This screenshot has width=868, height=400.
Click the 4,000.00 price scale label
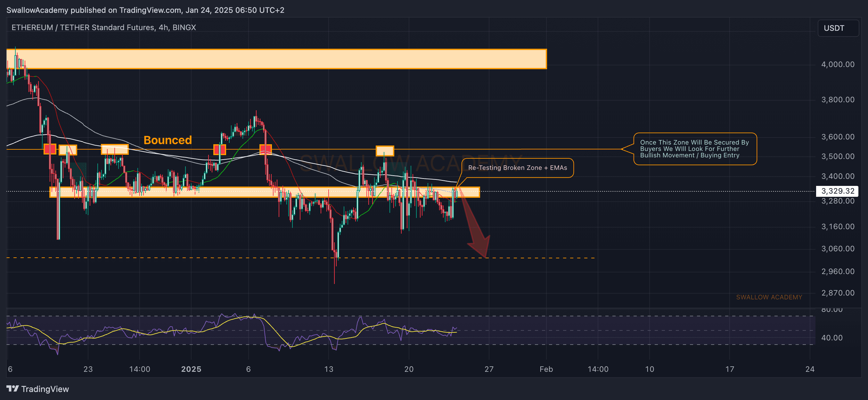tap(837, 64)
